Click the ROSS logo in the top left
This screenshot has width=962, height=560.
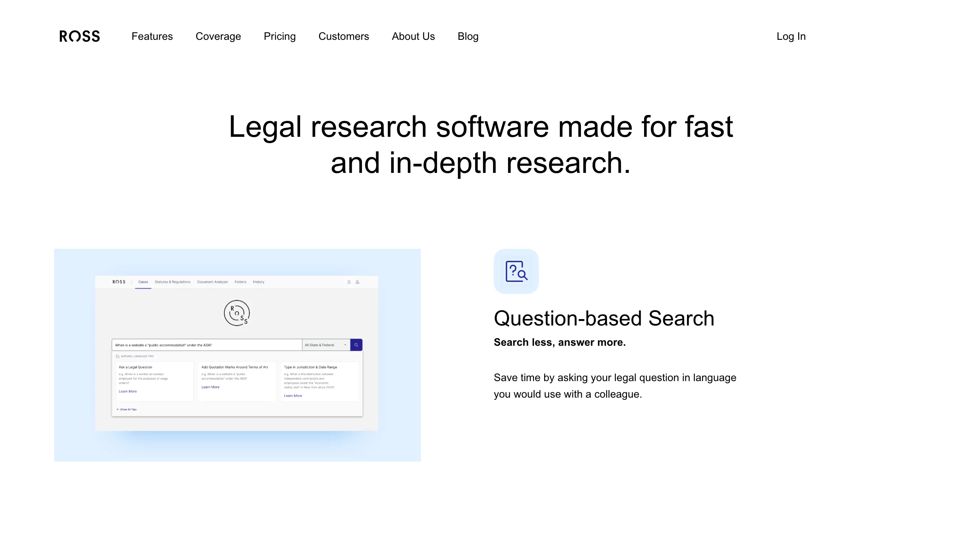[x=79, y=37]
